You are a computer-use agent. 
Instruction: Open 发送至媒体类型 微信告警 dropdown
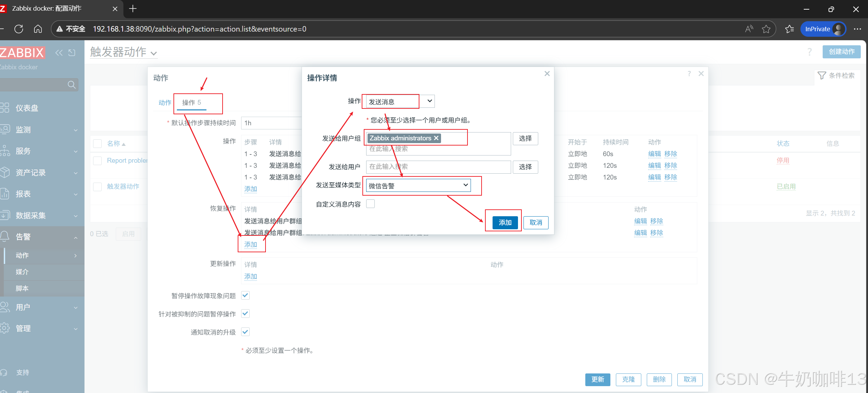click(418, 186)
